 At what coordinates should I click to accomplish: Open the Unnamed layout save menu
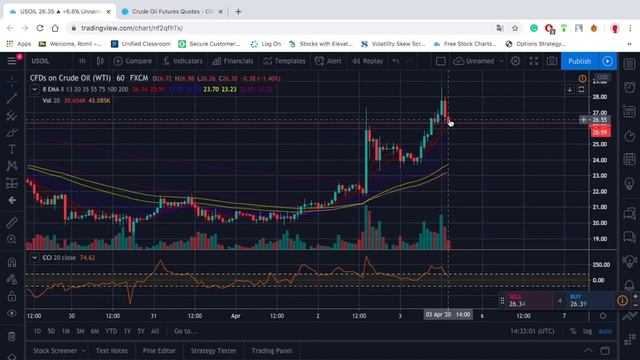pos(478,61)
